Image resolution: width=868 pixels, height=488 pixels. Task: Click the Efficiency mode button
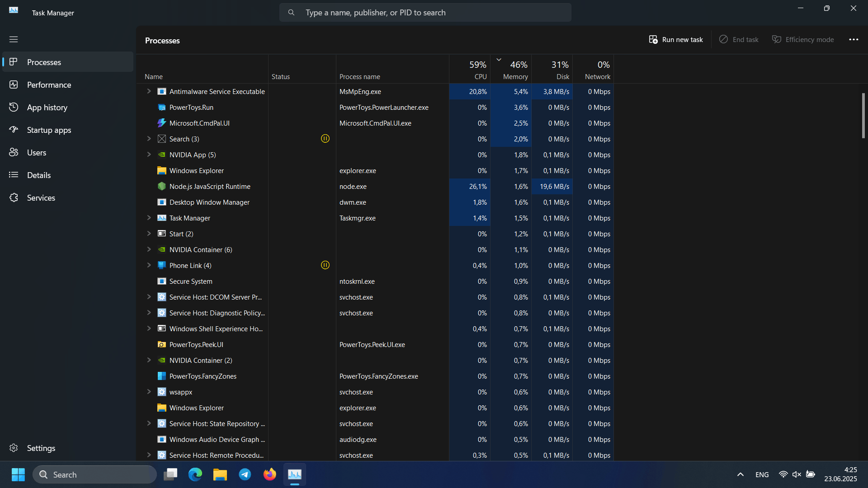pyautogui.click(x=803, y=40)
